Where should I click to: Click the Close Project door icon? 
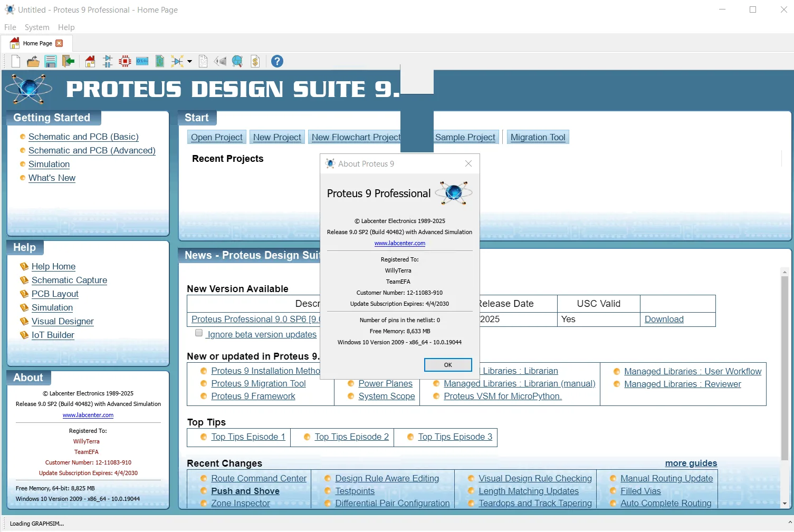pos(68,61)
